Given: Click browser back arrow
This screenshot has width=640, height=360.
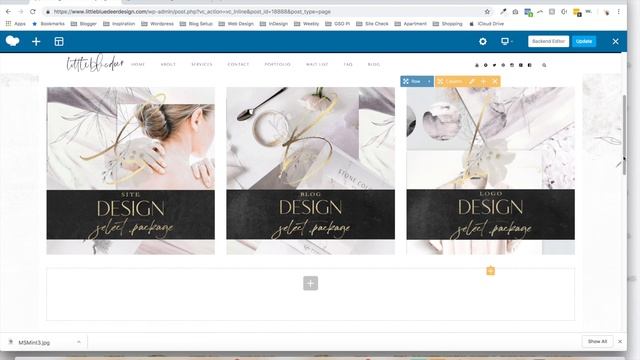Looking at the screenshot, I should click(x=8, y=12).
